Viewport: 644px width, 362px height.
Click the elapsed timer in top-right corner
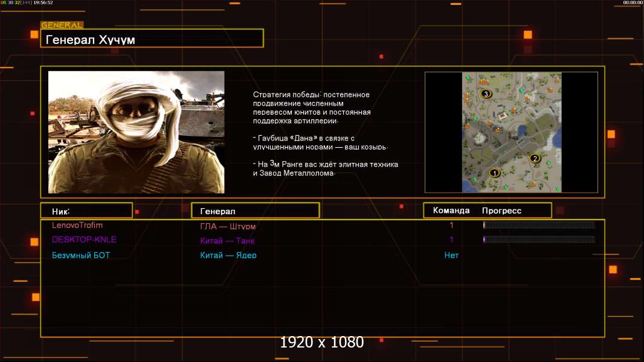633,3
